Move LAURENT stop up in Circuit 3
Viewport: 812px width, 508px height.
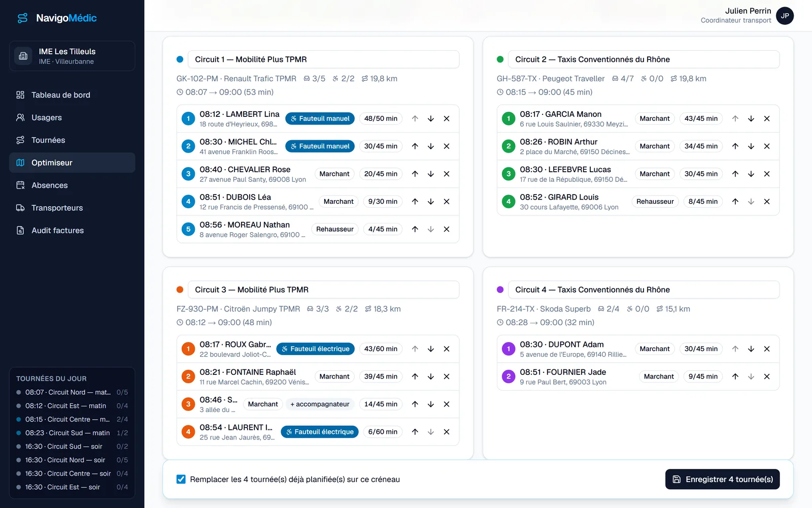(415, 432)
